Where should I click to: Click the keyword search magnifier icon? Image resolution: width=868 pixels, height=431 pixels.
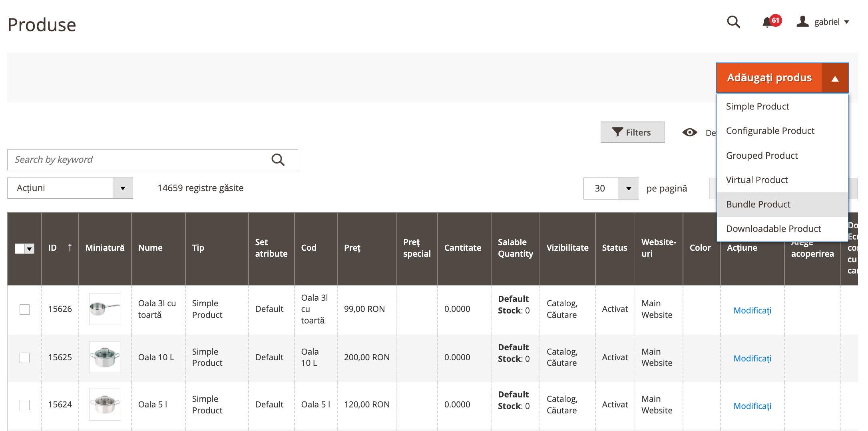point(278,160)
